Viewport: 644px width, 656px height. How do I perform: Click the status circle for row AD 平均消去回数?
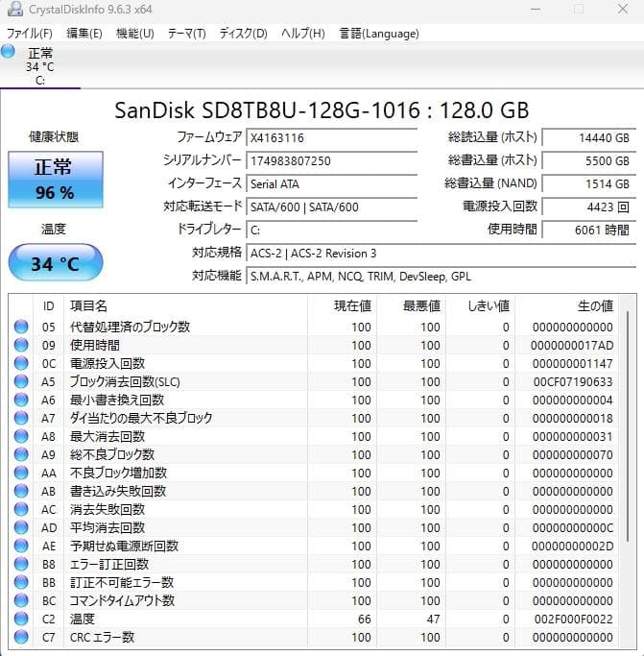(x=21, y=527)
